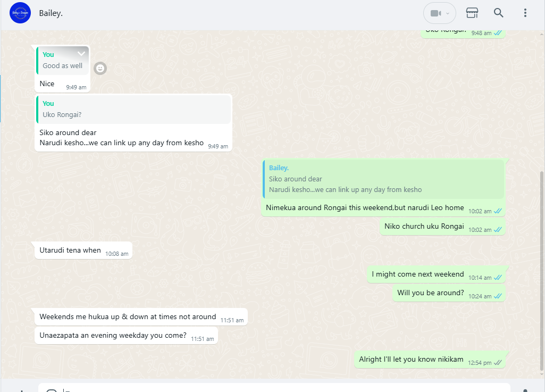Open Bailey contact info from header name
Viewport: 545px width, 392px height.
point(51,13)
